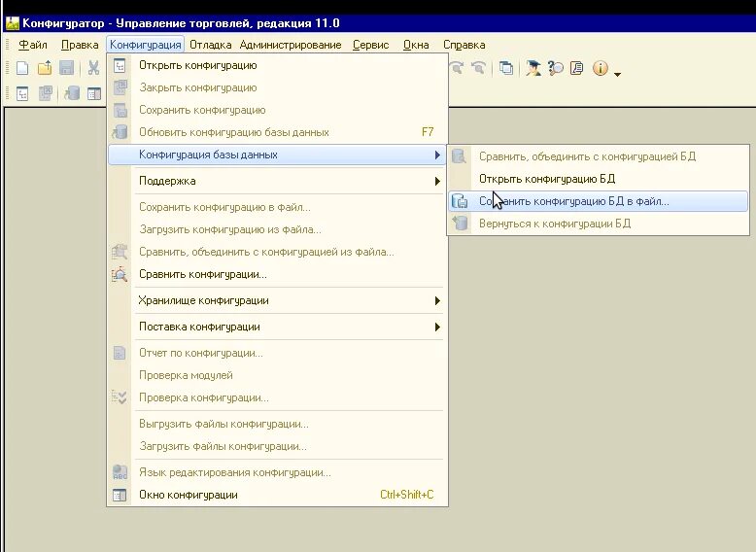Click Закрыть конфигурацию entry

coord(277,87)
